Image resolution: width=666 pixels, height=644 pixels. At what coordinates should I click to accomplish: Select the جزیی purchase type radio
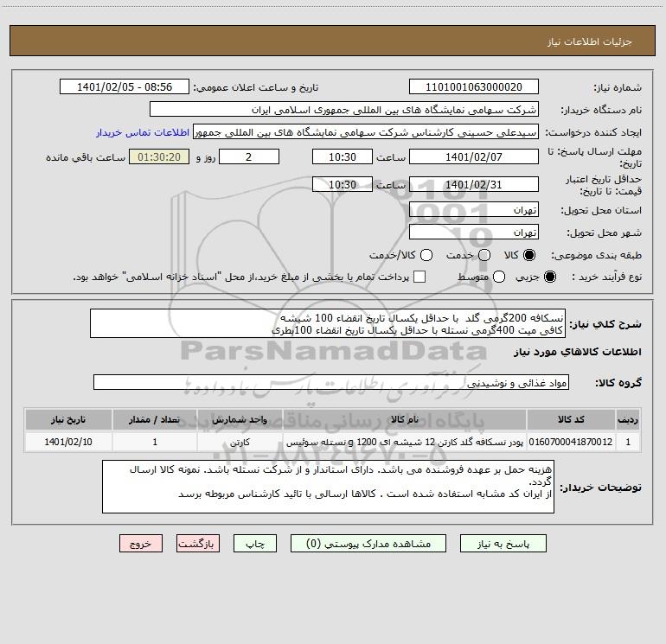click(x=549, y=277)
